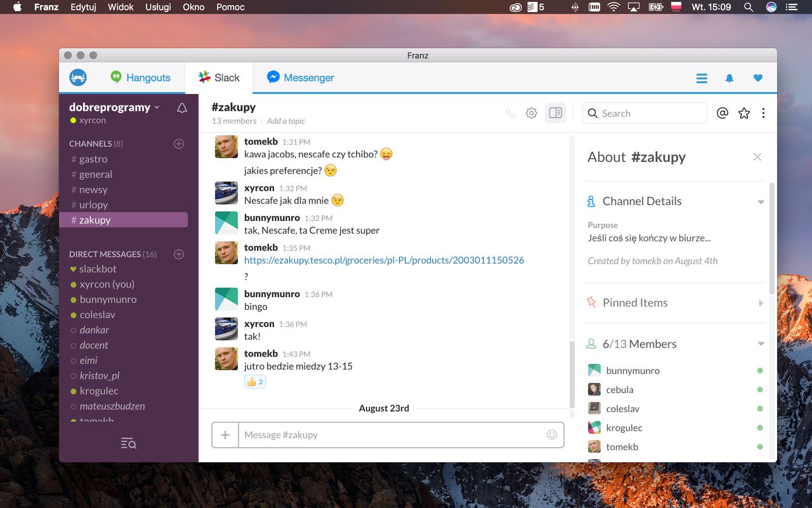Click tomekb's avatar at 1:43 PM message
This screenshot has width=812, height=508.
[x=226, y=359]
